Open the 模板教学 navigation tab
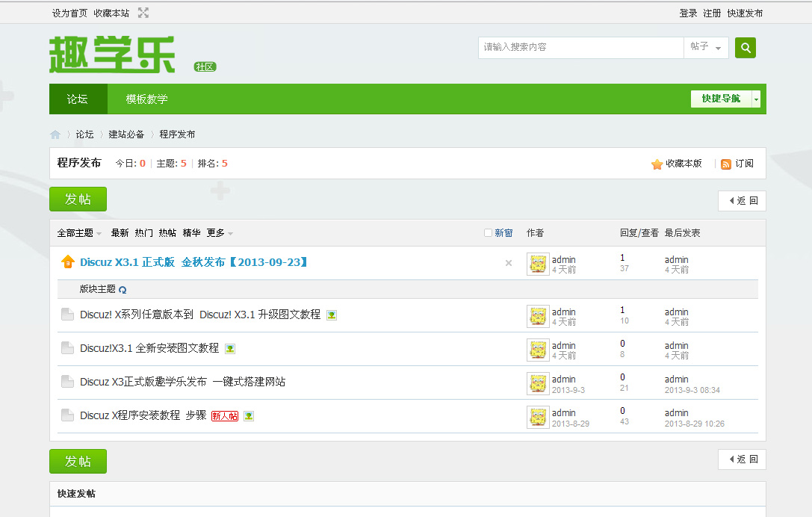The width and height of the screenshot is (812, 517). point(146,99)
